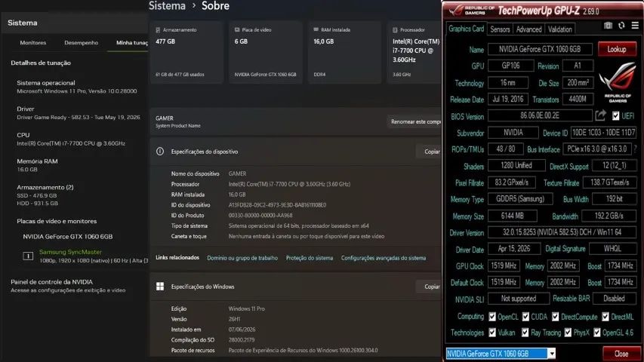This screenshot has width=644, height=362.
Task: Select the Monitores tab
Action: [33, 43]
